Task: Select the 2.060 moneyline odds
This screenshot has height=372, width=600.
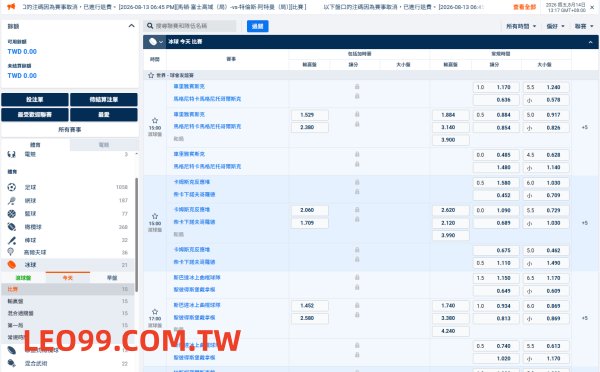Action: click(310, 210)
